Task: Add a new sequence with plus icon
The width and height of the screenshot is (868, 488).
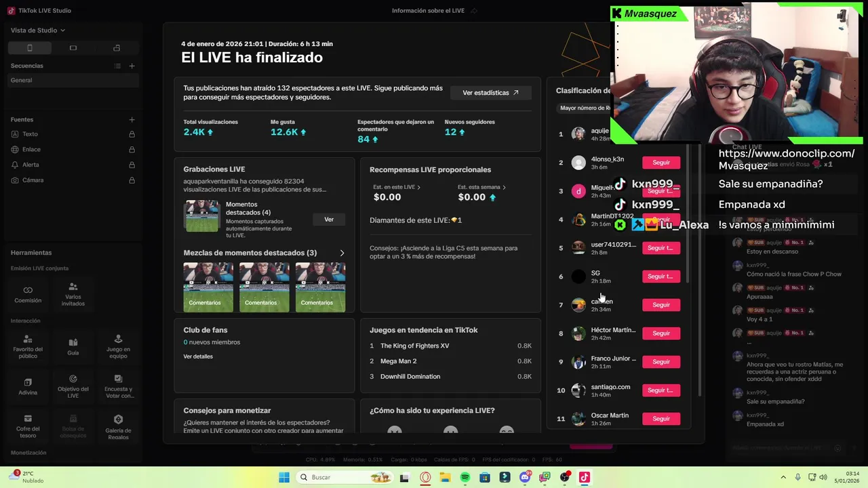Action: coord(132,66)
